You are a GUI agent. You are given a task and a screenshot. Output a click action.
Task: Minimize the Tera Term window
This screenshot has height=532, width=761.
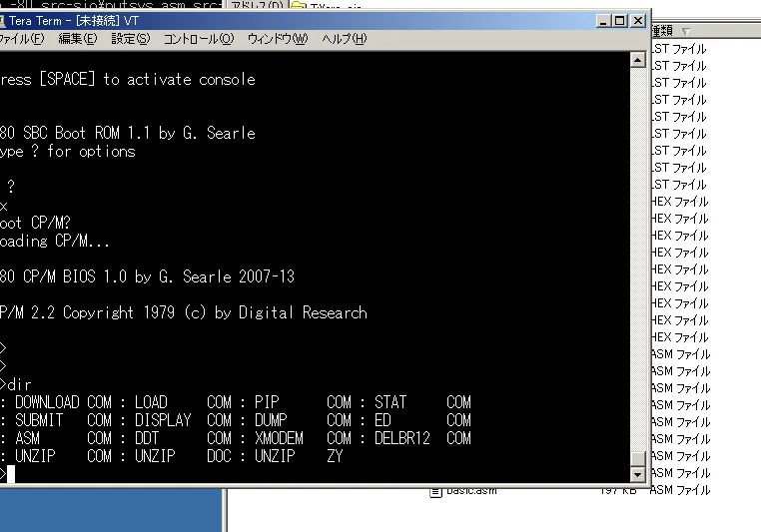(603, 20)
